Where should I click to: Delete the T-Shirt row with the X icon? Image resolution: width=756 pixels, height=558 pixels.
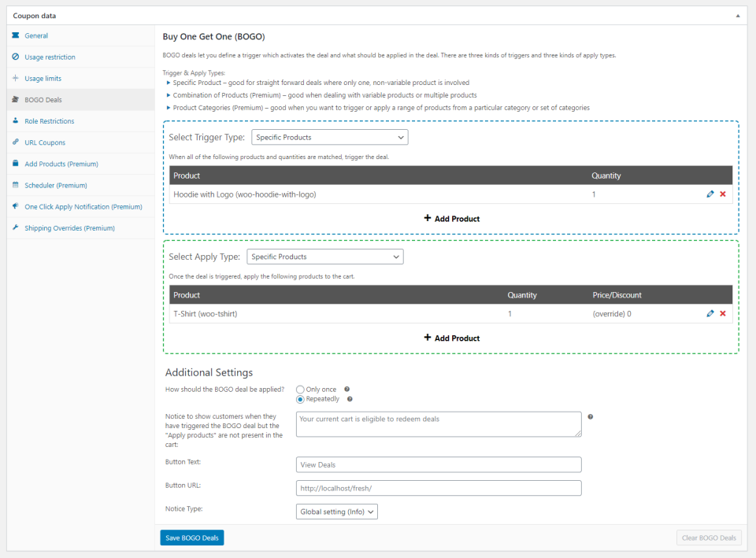click(723, 313)
